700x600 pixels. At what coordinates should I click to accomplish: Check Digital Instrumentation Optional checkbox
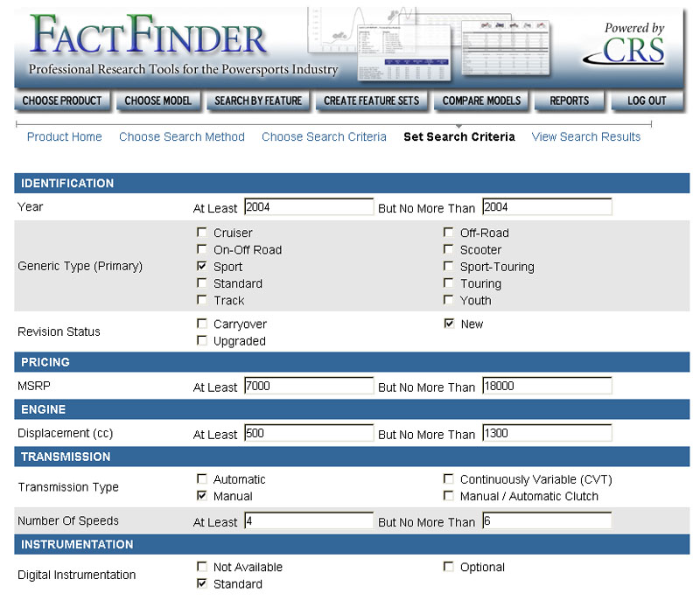[x=448, y=567]
